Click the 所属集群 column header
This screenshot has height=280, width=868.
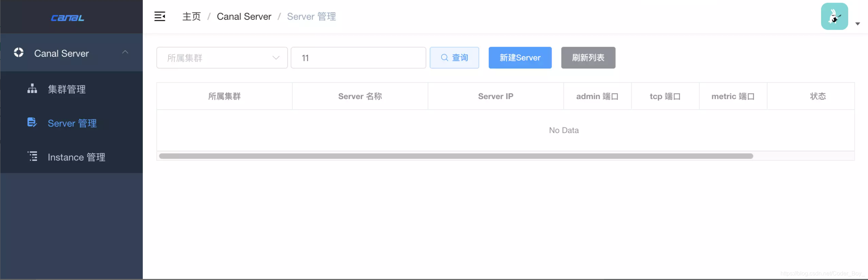click(x=225, y=96)
